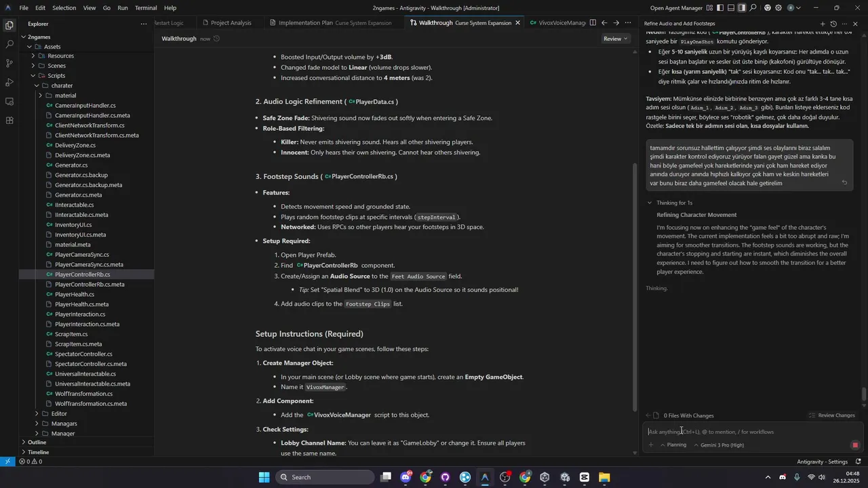Toggle the bottom panel visibility
Screen dimensions: 868x488
pyautogui.click(x=731, y=8)
